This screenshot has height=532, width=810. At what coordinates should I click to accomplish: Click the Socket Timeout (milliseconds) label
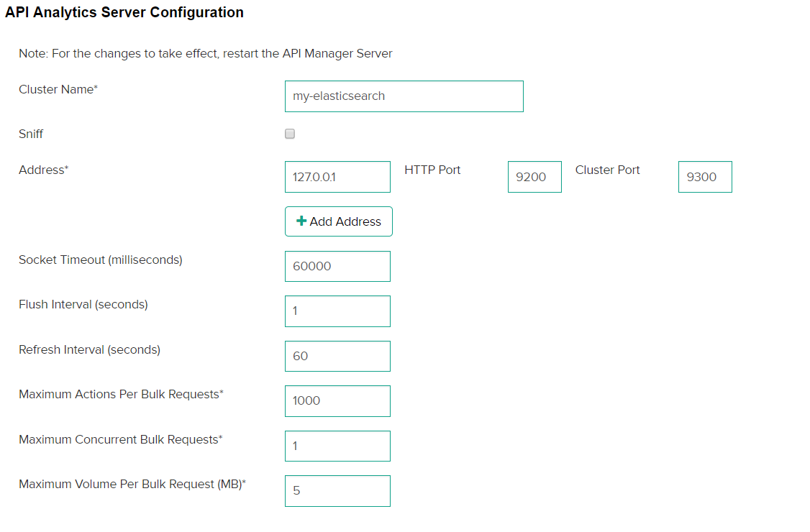(101, 260)
